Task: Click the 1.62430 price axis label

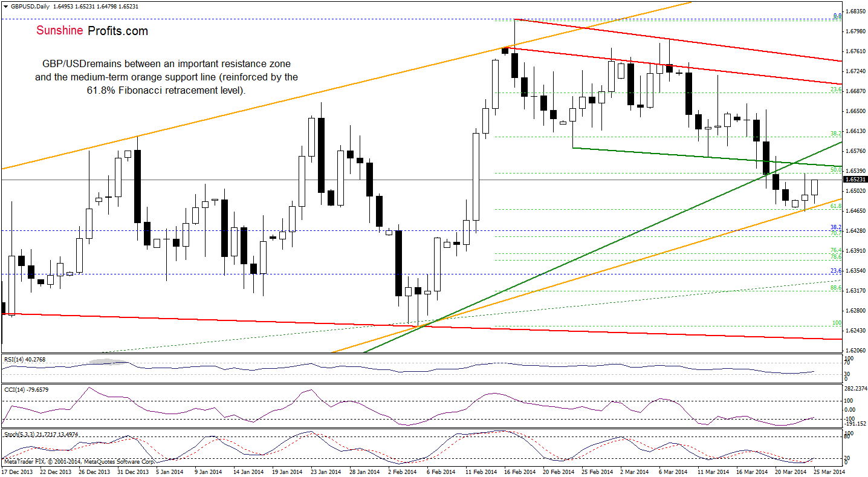Action: coord(855,331)
